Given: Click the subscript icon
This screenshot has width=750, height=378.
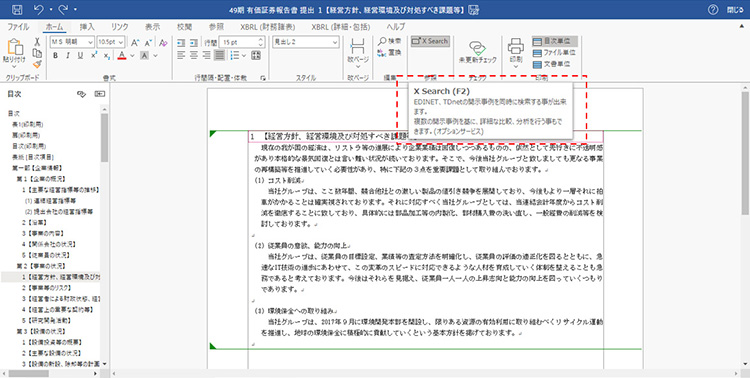Looking at the screenshot, I should (x=107, y=56).
